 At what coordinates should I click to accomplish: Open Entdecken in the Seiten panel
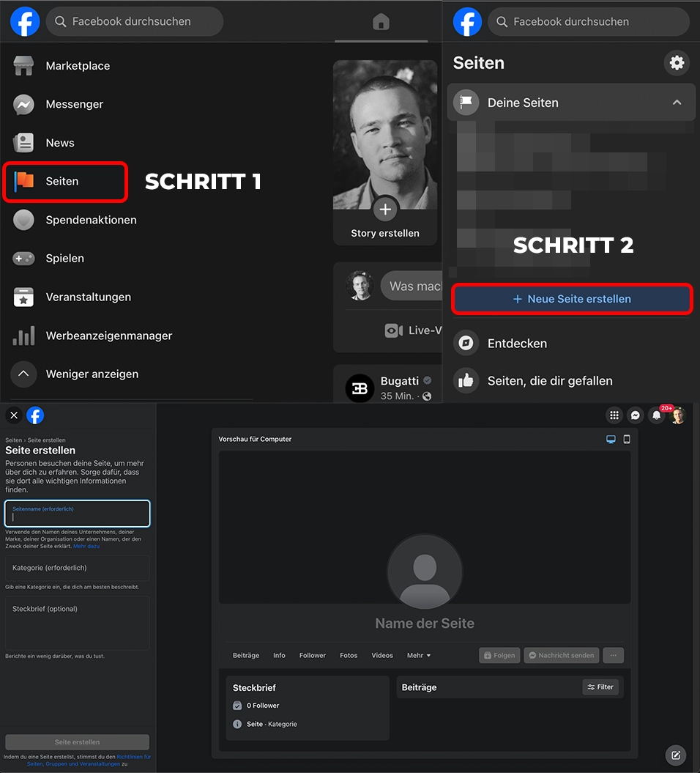coord(517,343)
